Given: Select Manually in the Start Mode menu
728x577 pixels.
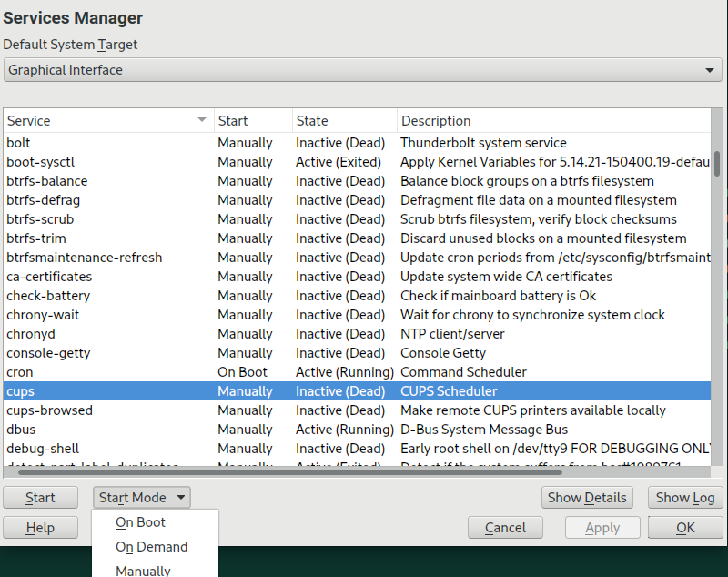Looking at the screenshot, I should (x=143, y=570).
